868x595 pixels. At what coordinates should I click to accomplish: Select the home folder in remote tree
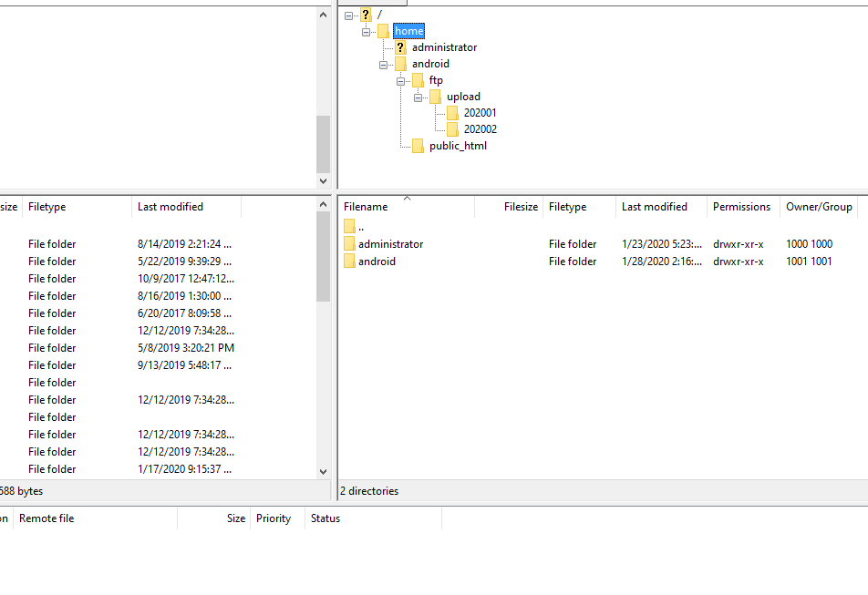tap(409, 31)
